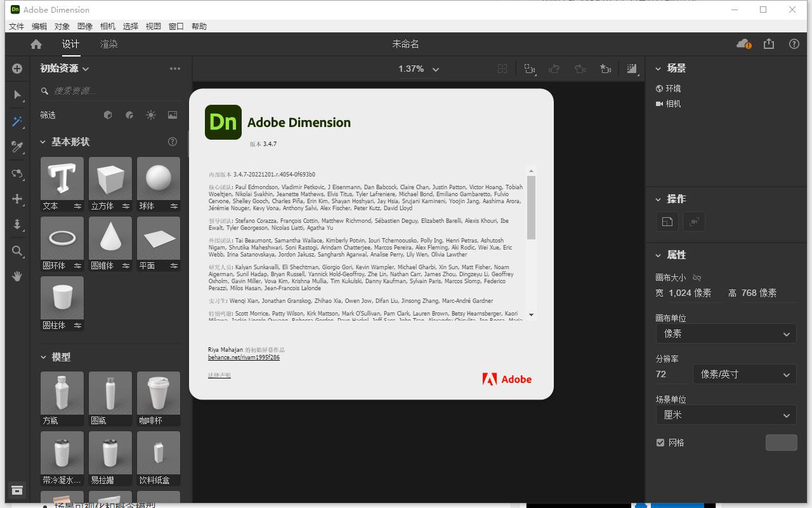The height and width of the screenshot is (508, 812).
Task: Click the credits scrollbar thumb
Action: coord(531,208)
